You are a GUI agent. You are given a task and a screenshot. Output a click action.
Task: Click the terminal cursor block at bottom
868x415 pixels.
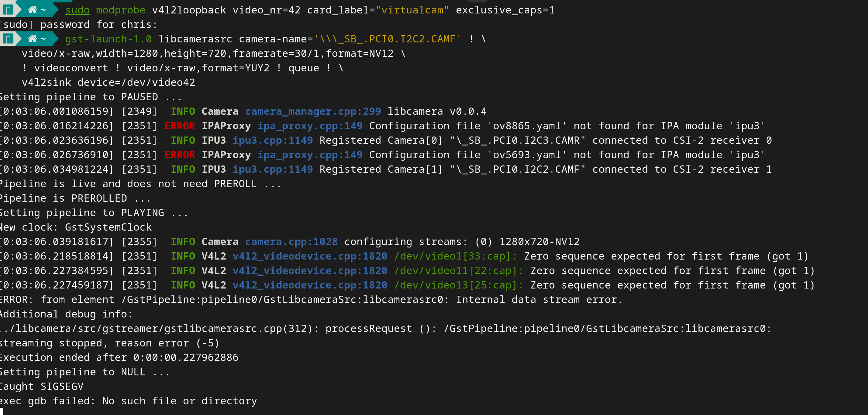pyautogui.click(x=1, y=412)
